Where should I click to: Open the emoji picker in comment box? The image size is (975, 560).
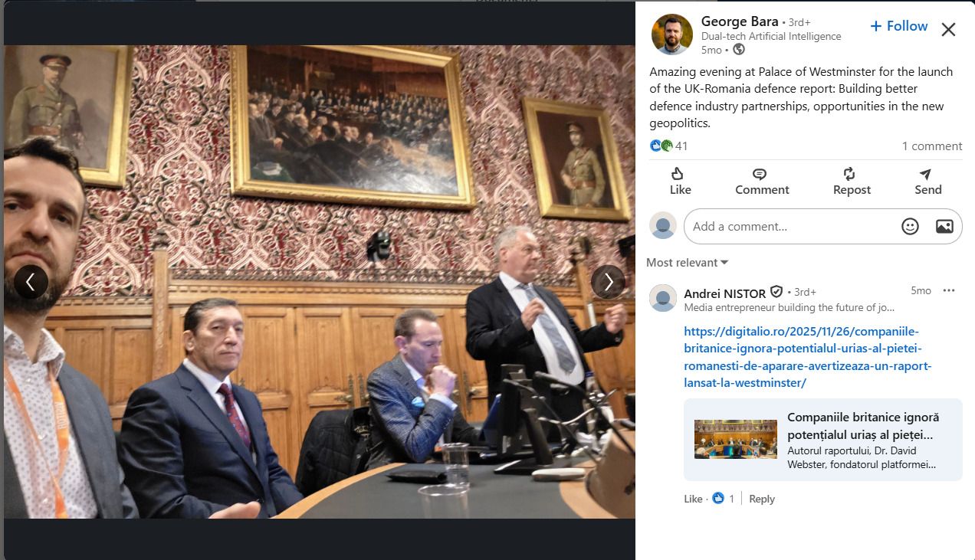click(910, 226)
